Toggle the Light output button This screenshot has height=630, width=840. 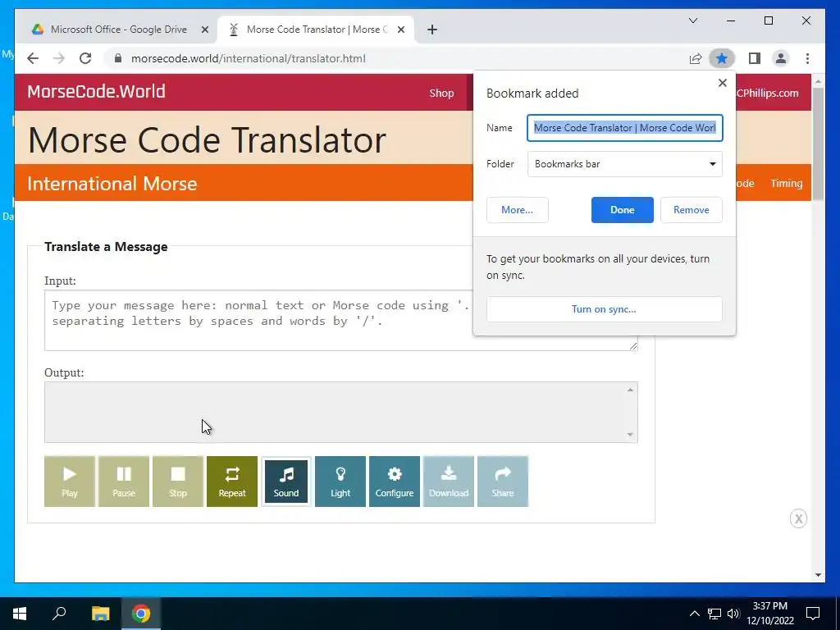340,481
